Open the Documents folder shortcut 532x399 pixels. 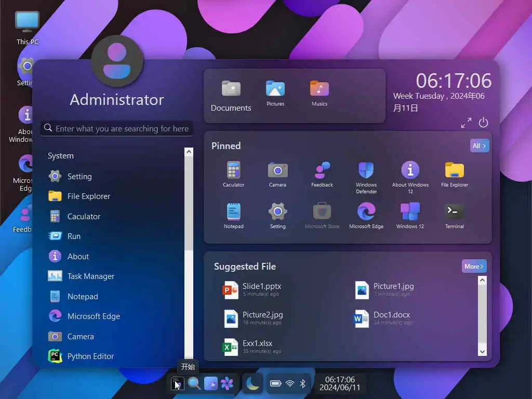231,96
